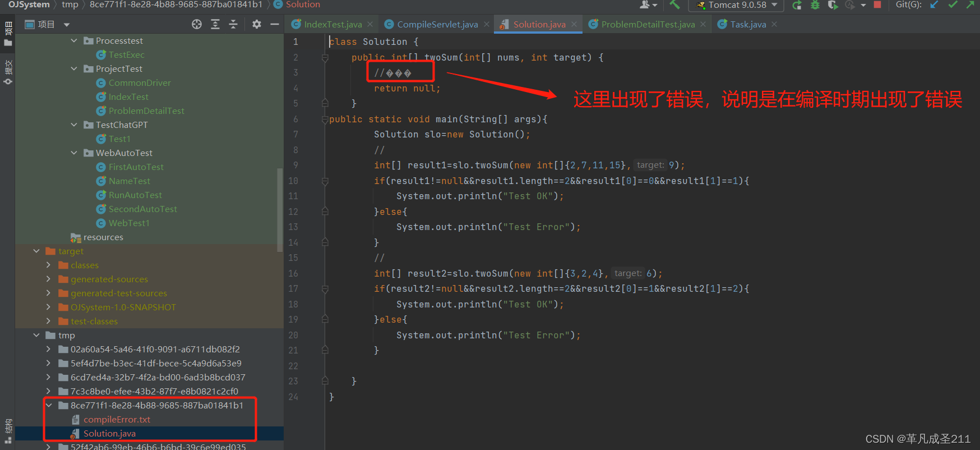
Task: Click the profiler run icon
Action: tap(850, 5)
